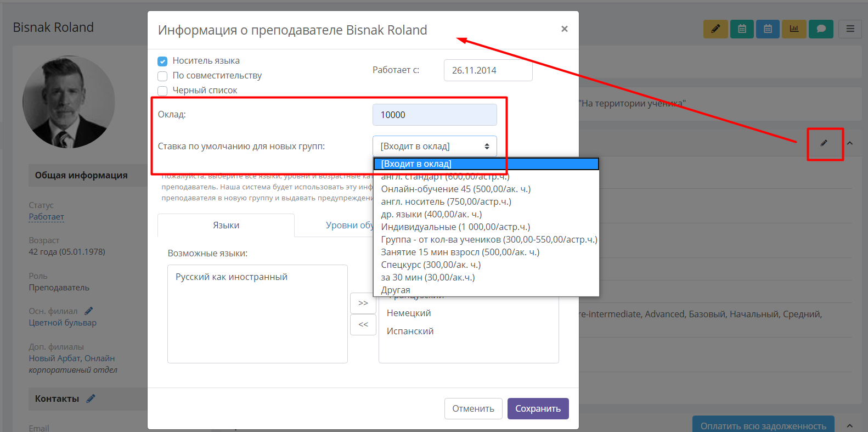The width and height of the screenshot is (868, 432).
Task: Switch to the 'Языки' tab
Action: pos(226,225)
